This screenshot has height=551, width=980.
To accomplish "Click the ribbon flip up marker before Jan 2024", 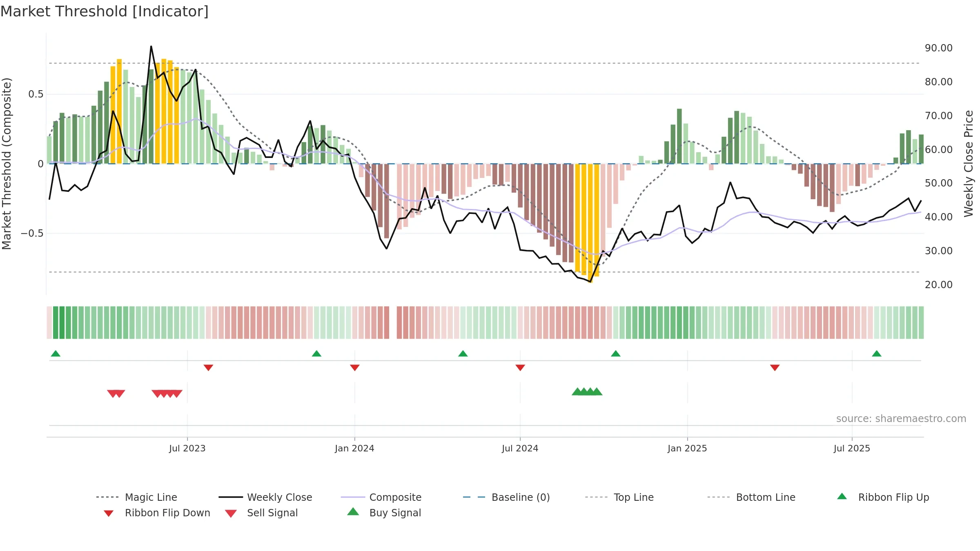I will click(316, 353).
